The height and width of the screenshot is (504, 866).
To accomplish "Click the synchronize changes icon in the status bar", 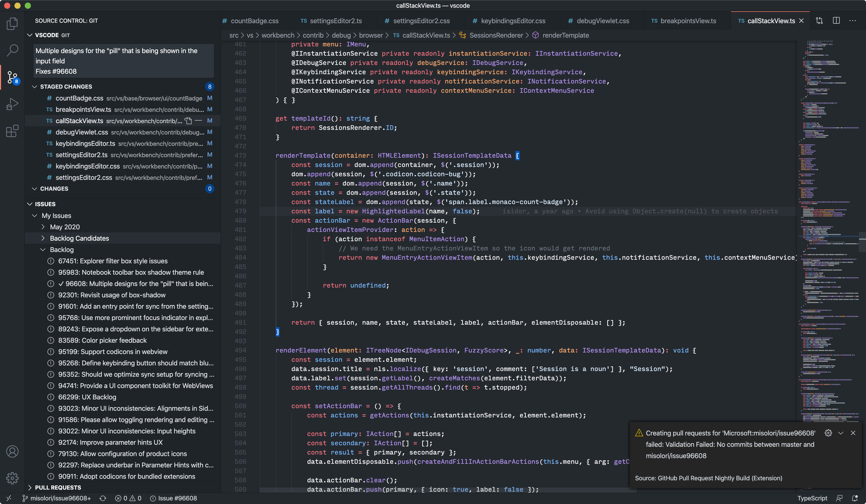I will pyautogui.click(x=103, y=498).
